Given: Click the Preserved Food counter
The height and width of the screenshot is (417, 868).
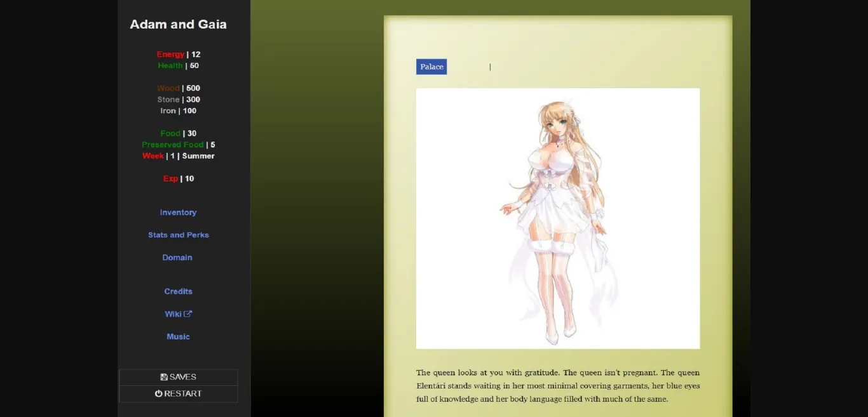Looking at the screenshot, I should (x=173, y=144).
